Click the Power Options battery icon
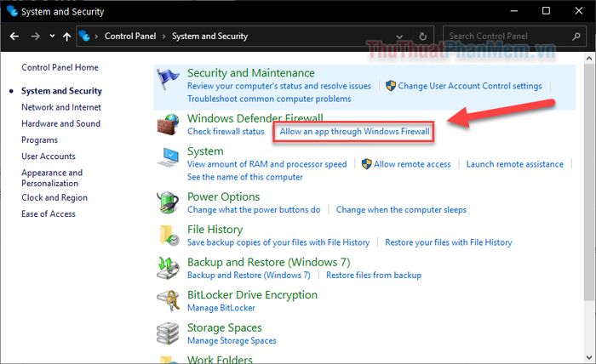Image resolution: width=596 pixels, height=364 pixels. click(168, 202)
